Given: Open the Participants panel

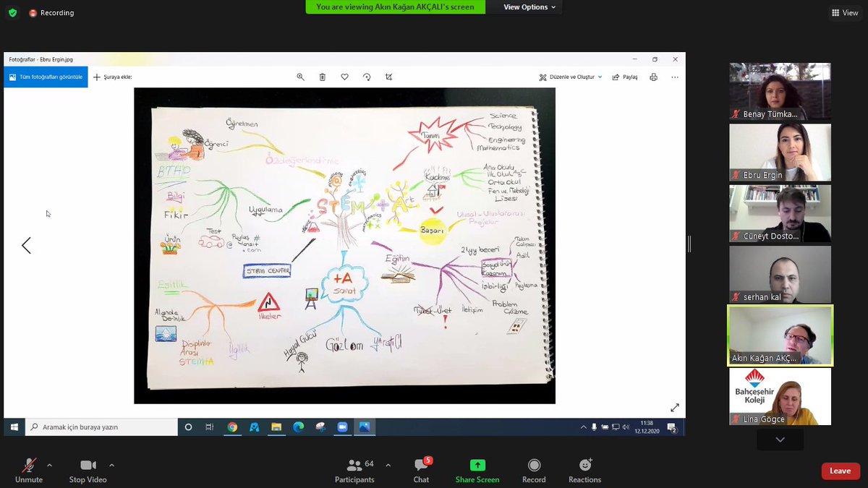Looking at the screenshot, I should point(354,471).
